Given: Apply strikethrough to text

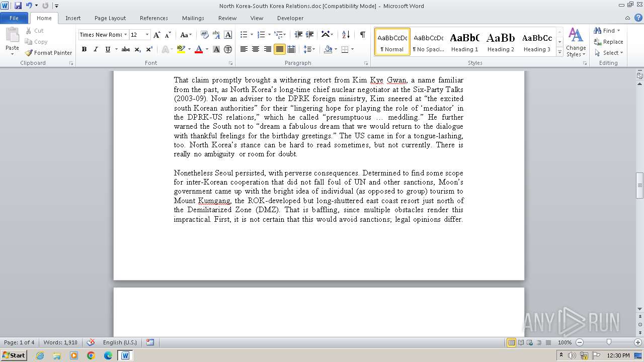Looking at the screenshot, I should (126, 49).
